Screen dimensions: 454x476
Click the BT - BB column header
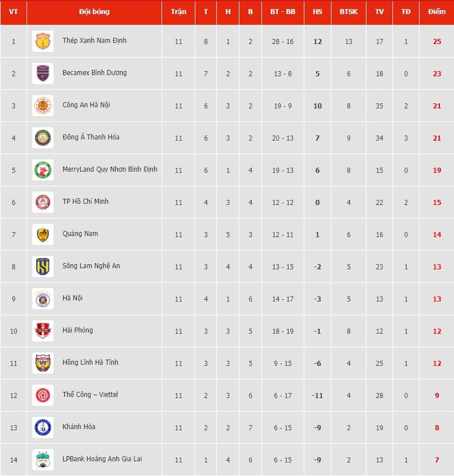pyautogui.click(x=283, y=12)
